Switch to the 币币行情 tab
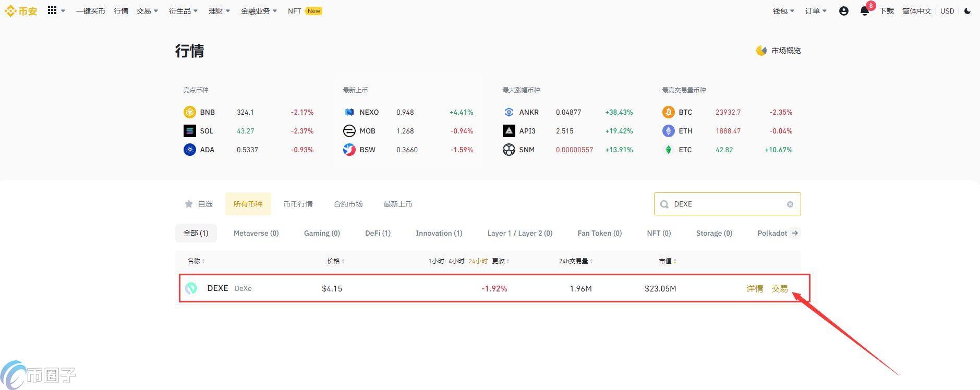Viewport: 980px width, 390px height. tap(298, 204)
